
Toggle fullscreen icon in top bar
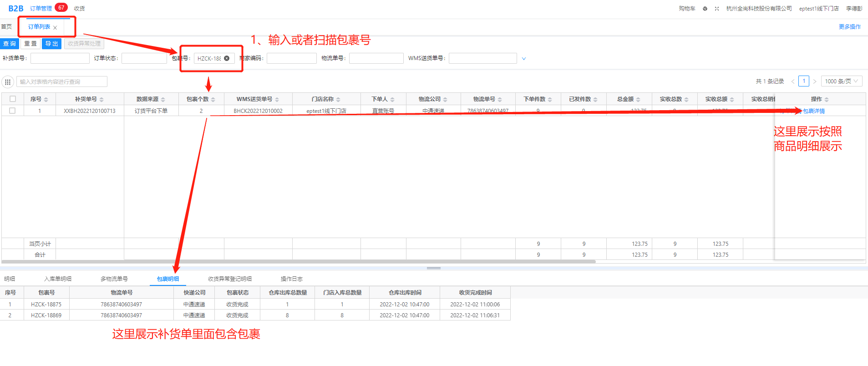[x=717, y=9]
